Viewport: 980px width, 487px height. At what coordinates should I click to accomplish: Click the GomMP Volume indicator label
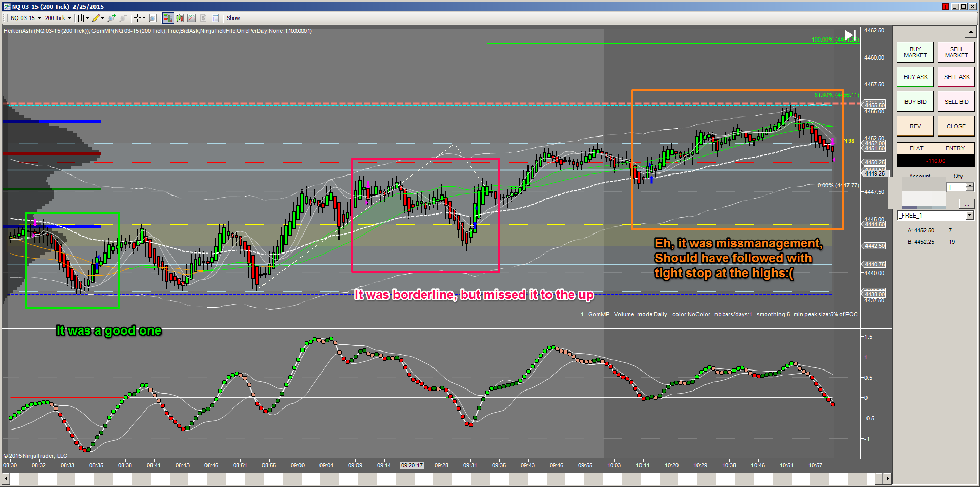pyautogui.click(x=719, y=314)
